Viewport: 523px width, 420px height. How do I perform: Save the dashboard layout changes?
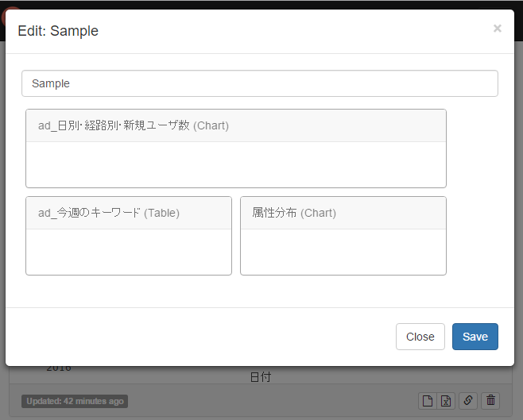pos(475,337)
